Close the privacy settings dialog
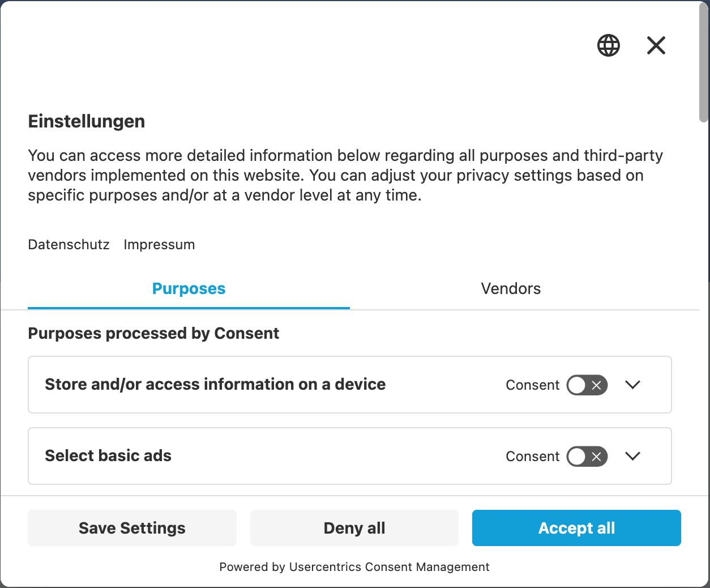This screenshot has height=588, width=710. pyautogui.click(x=656, y=45)
